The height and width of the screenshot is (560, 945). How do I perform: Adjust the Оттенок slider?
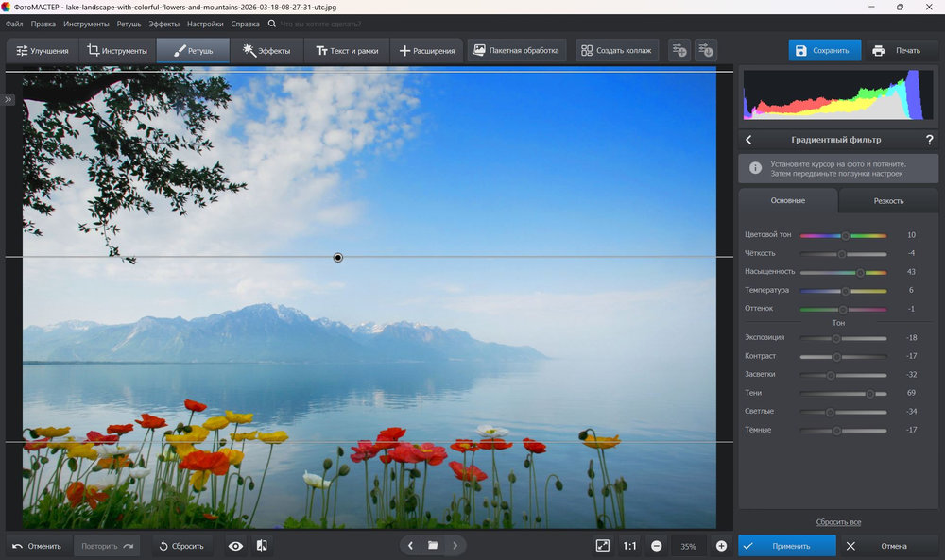843,309
